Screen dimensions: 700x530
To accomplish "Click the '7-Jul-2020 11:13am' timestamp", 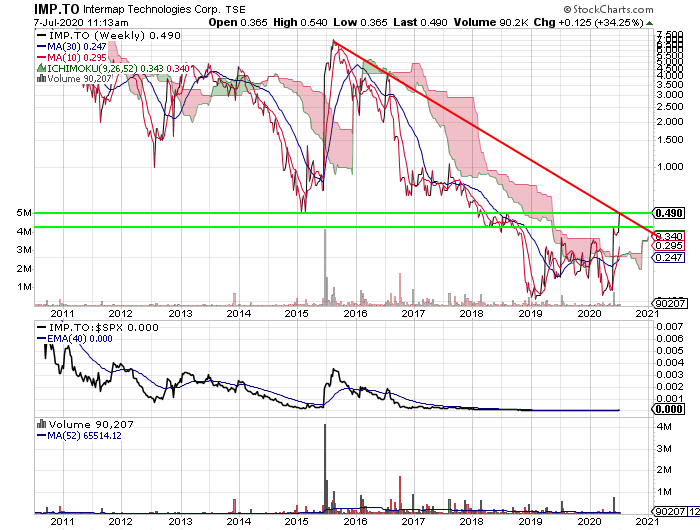I will [x=81, y=23].
